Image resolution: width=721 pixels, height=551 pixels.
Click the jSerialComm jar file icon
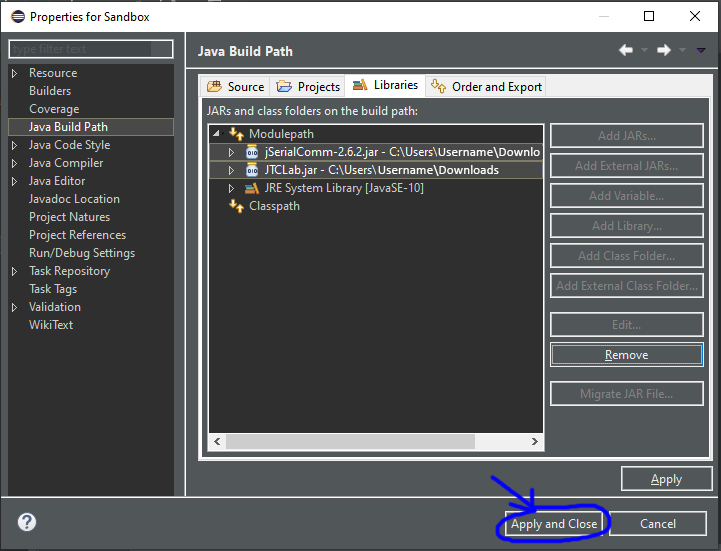pos(252,152)
